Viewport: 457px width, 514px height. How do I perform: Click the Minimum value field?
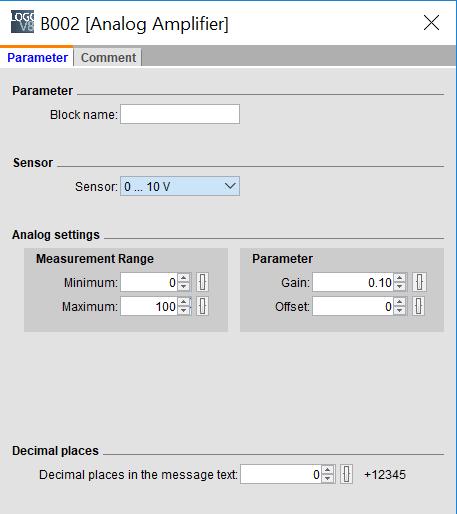(149, 282)
